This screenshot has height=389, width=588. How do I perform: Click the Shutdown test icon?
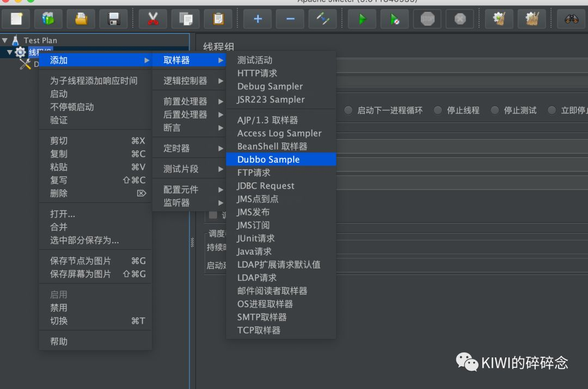[460, 18]
